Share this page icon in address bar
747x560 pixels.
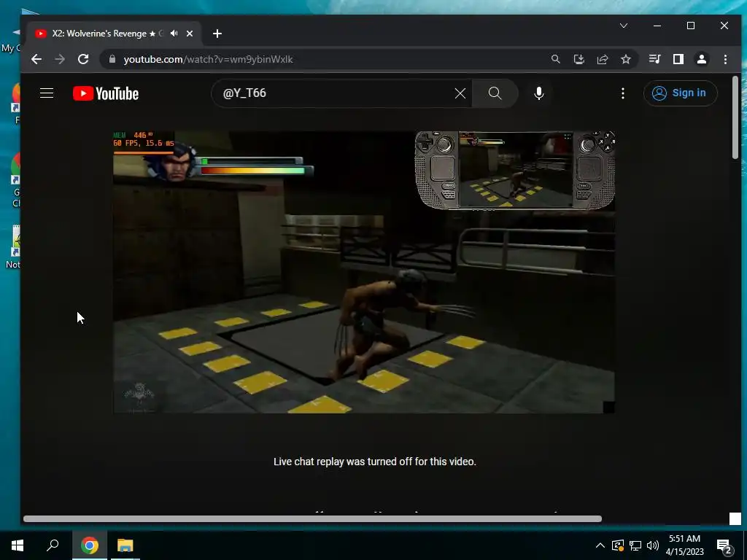tap(603, 59)
